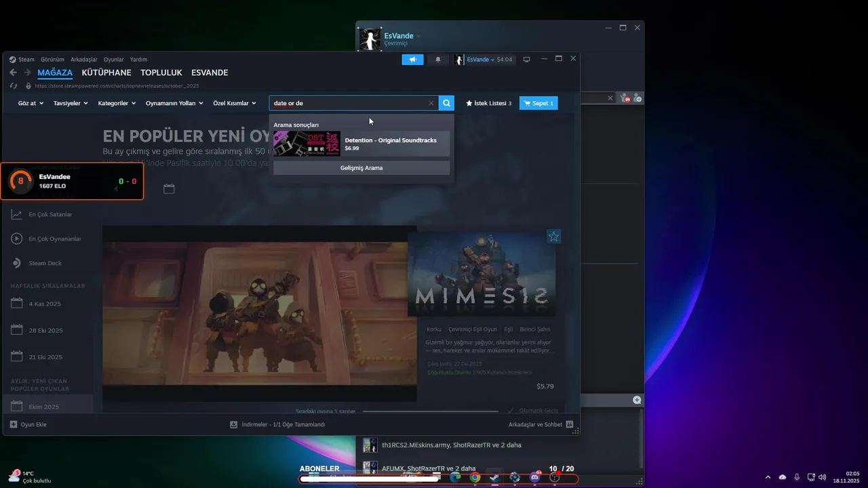Open the EsVande account dropdown with $4.04 balance
868x488 pixels.
coord(490,60)
